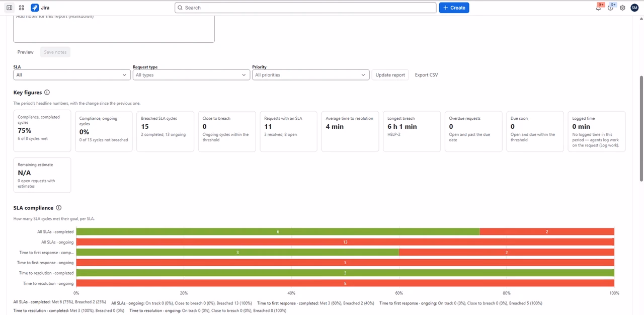Click the Key figures heading
Image resolution: width=644 pixels, height=315 pixels.
click(x=28, y=93)
